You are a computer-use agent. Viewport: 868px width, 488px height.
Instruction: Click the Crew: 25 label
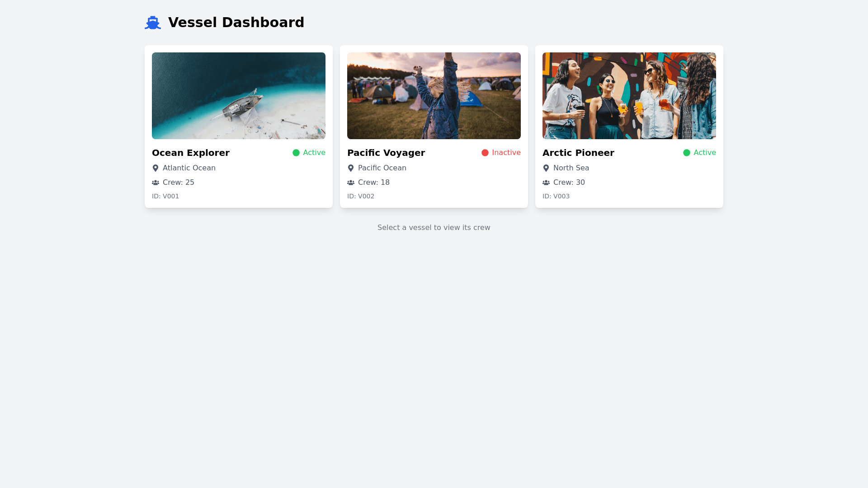[x=179, y=183]
